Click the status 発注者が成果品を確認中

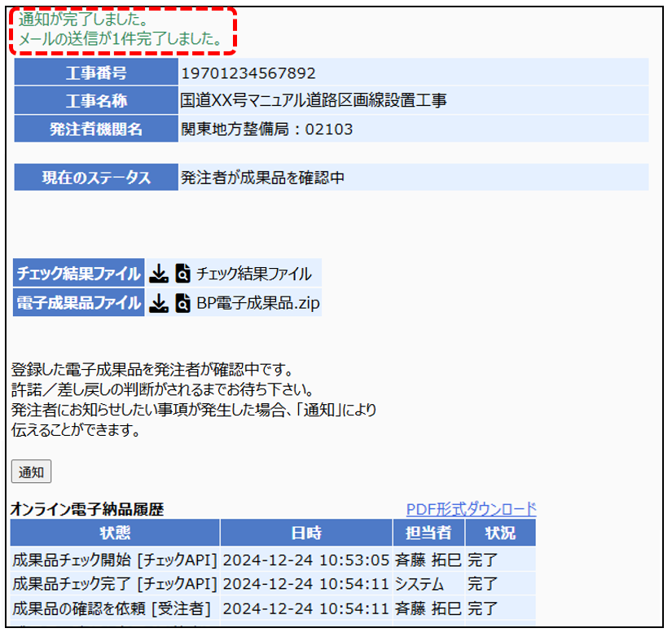(262, 178)
